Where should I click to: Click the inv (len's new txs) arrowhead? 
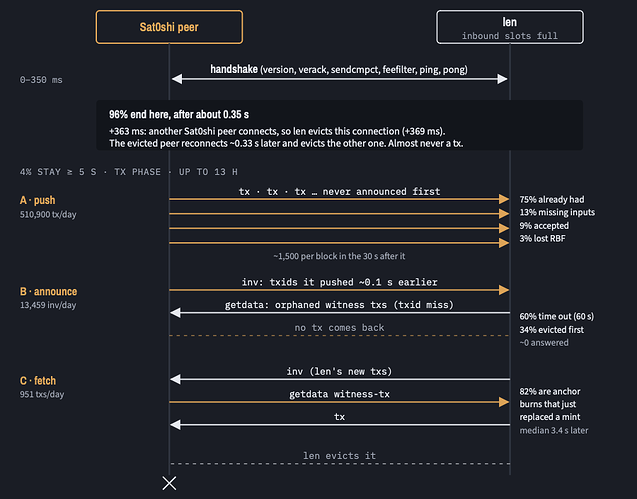point(175,379)
